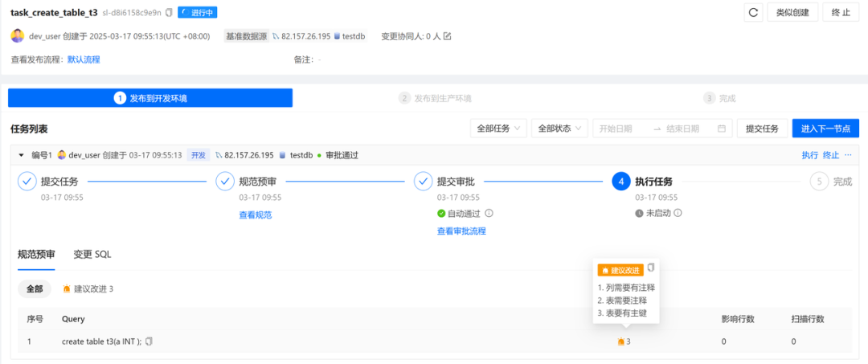
Task: Open the 查看审批流程 link
Action: [x=461, y=231]
